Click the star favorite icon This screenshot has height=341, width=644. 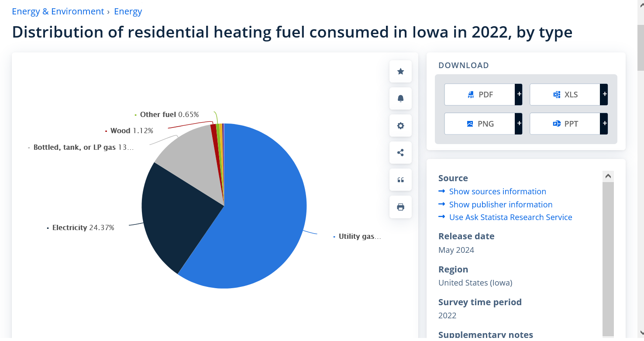point(400,72)
